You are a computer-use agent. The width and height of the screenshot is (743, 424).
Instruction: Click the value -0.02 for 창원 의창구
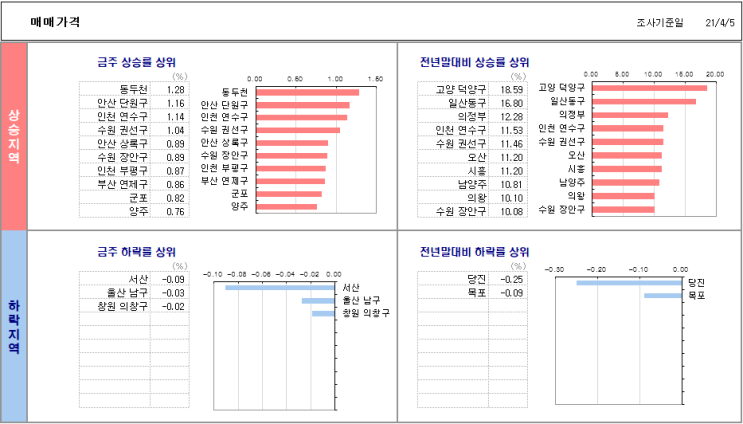click(173, 307)
